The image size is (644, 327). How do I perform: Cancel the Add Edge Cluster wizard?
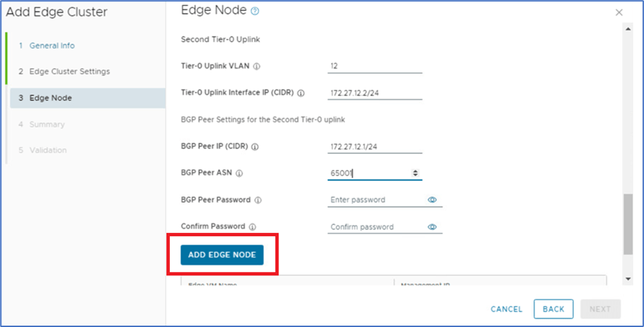tap(506, 309)
